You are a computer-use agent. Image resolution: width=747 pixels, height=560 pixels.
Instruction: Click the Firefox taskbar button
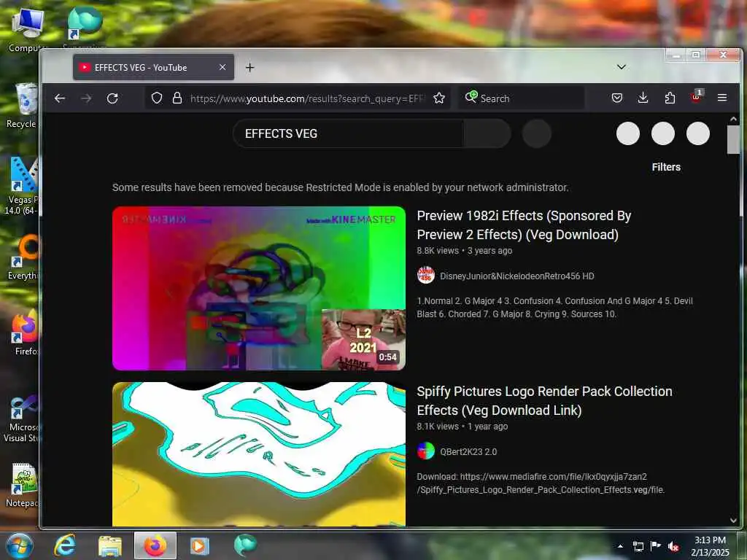(155, 545)
